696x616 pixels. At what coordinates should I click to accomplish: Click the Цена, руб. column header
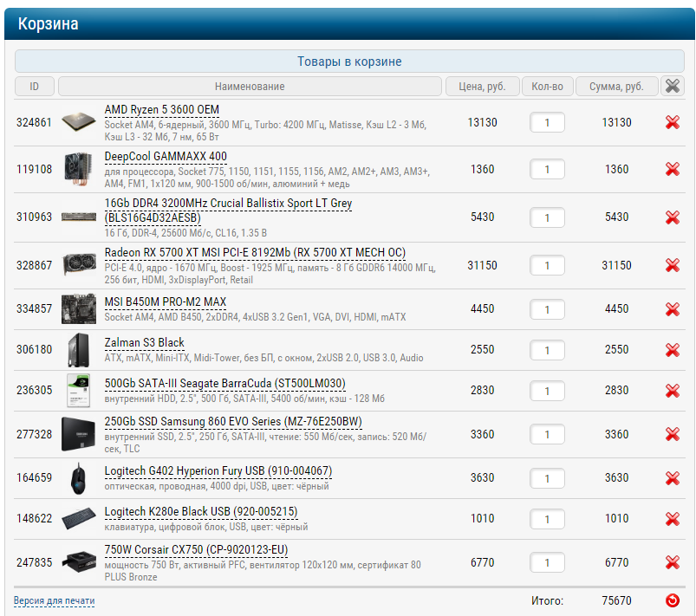[x=483, y=86]
